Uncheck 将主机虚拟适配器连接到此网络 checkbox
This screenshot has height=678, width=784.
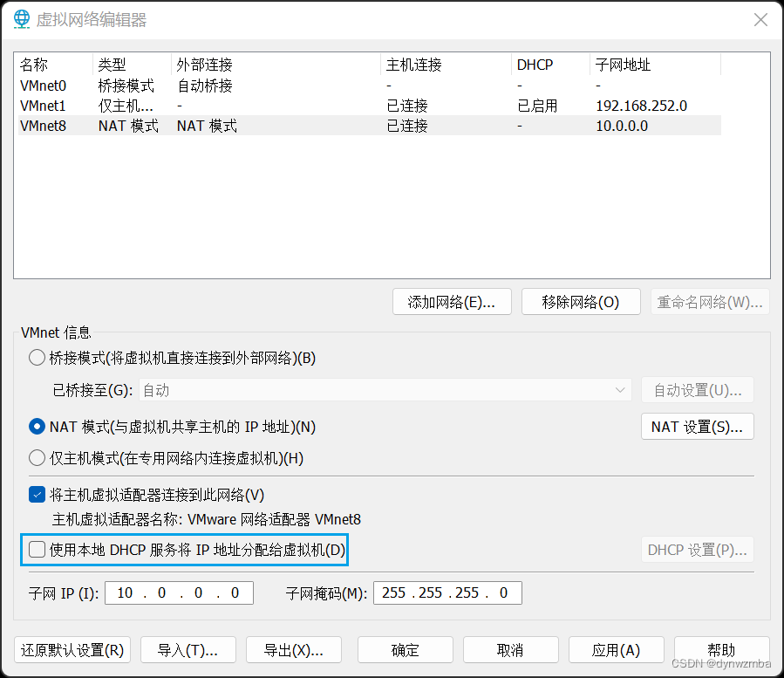point(37,495)
